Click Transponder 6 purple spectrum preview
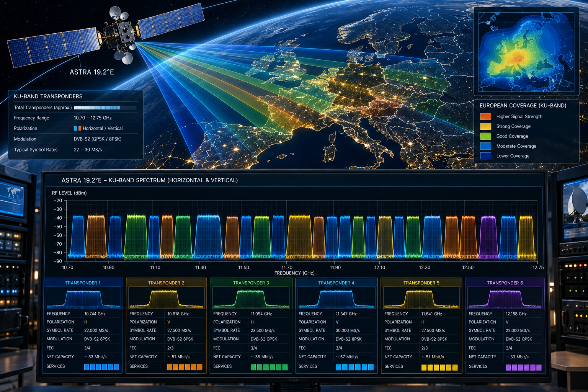 coord(505,298)
